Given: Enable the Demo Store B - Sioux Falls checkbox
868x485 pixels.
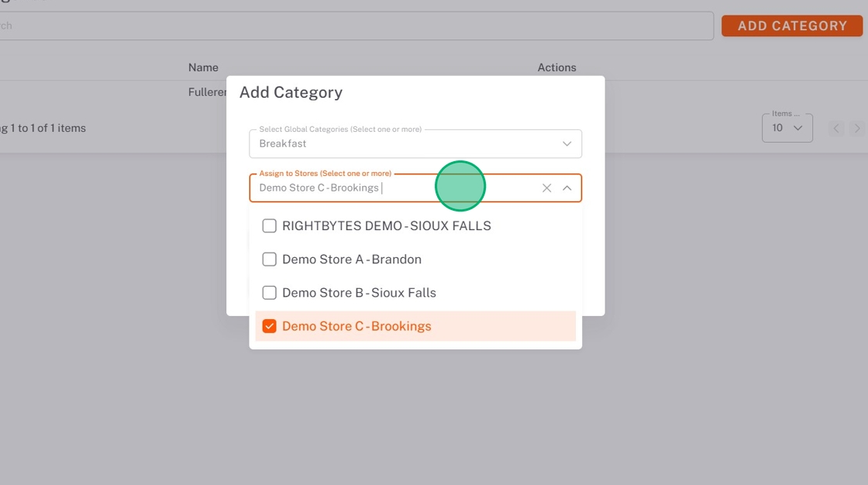Looking at the screenshot, I should pos(270,293).
